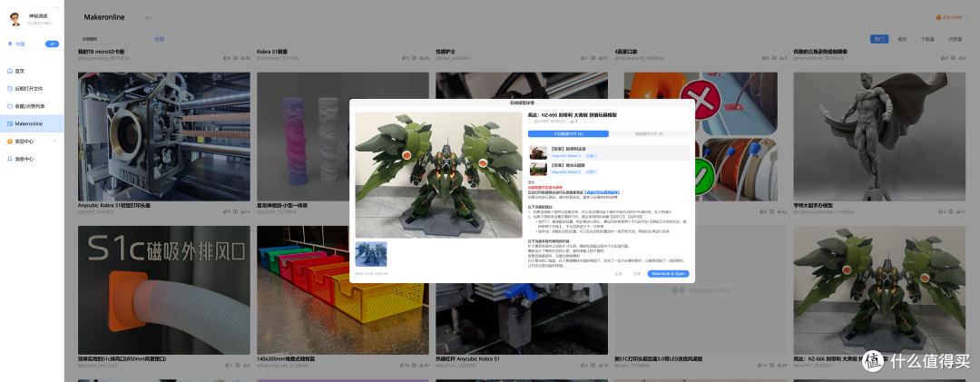Screen dimensions: 980x382
Task: Click the location pin icon beside 中国
Action: click(x=9, y=44)
